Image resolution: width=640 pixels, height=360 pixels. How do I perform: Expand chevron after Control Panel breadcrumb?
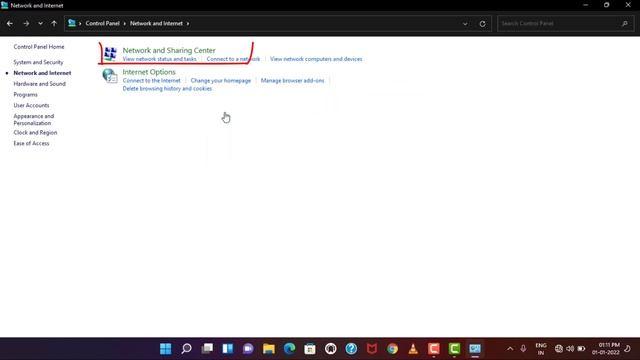click(124, 24)
